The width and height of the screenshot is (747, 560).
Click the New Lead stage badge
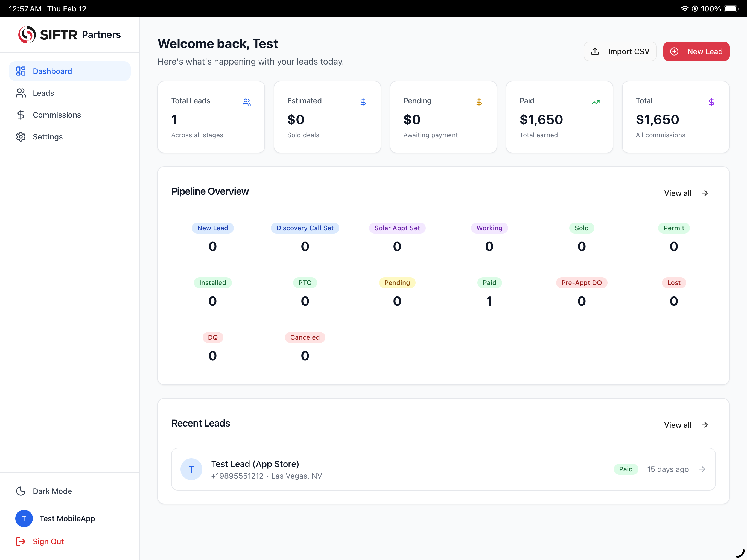213,228
